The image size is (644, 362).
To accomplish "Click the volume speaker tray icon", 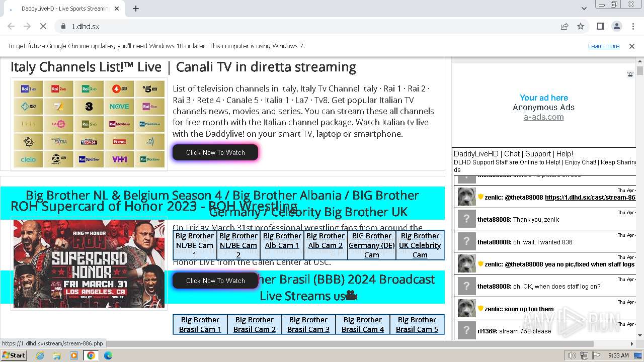I will coord(572,355).
